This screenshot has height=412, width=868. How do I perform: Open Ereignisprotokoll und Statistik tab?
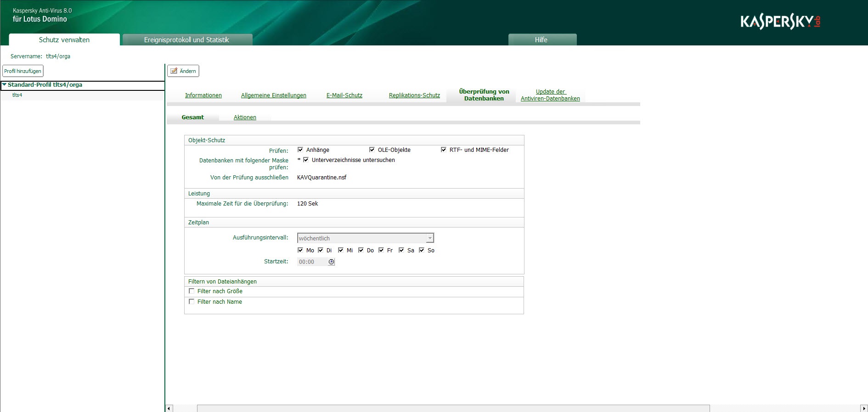pos(187,40)
